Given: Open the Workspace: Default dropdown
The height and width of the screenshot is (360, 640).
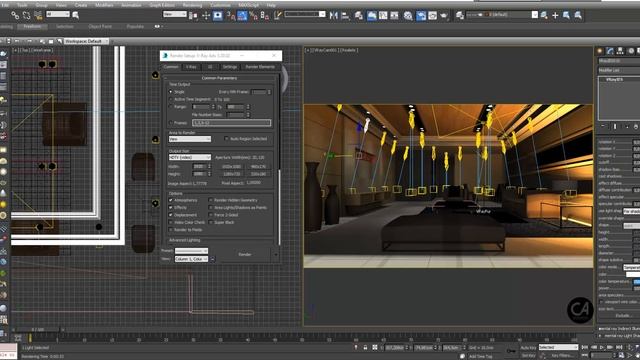Looking at the screenshot, I should tap(87, 41).
